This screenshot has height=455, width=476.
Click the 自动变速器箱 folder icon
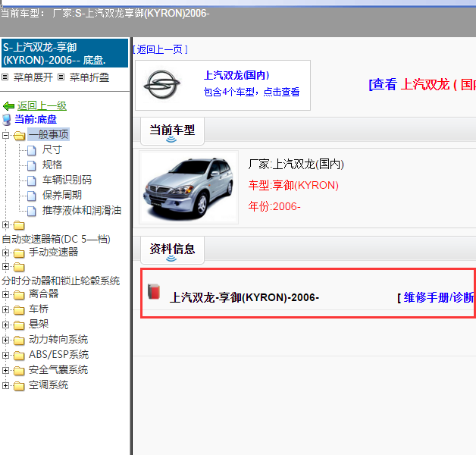tap(19, 225)
